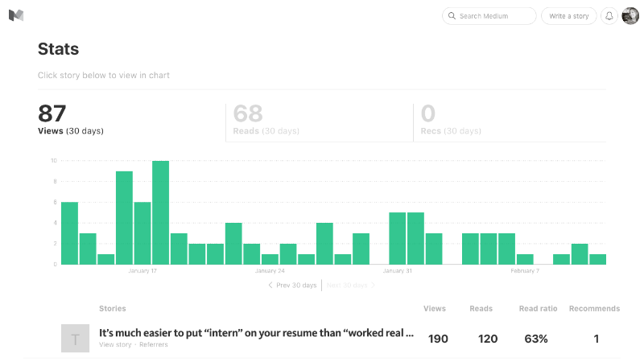
Task: Open the Referrers link
Action: point(155,345)
